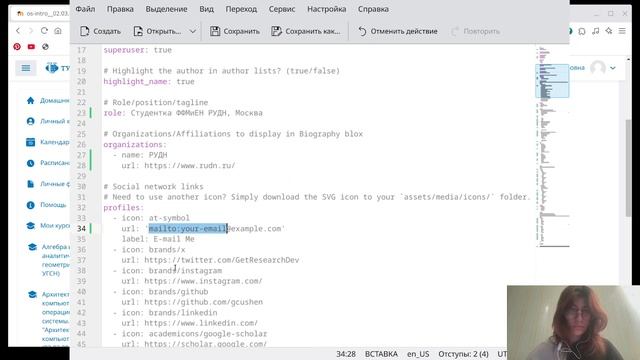
Task: Open the YouTube bookmark in the browser
Action: 31,47
